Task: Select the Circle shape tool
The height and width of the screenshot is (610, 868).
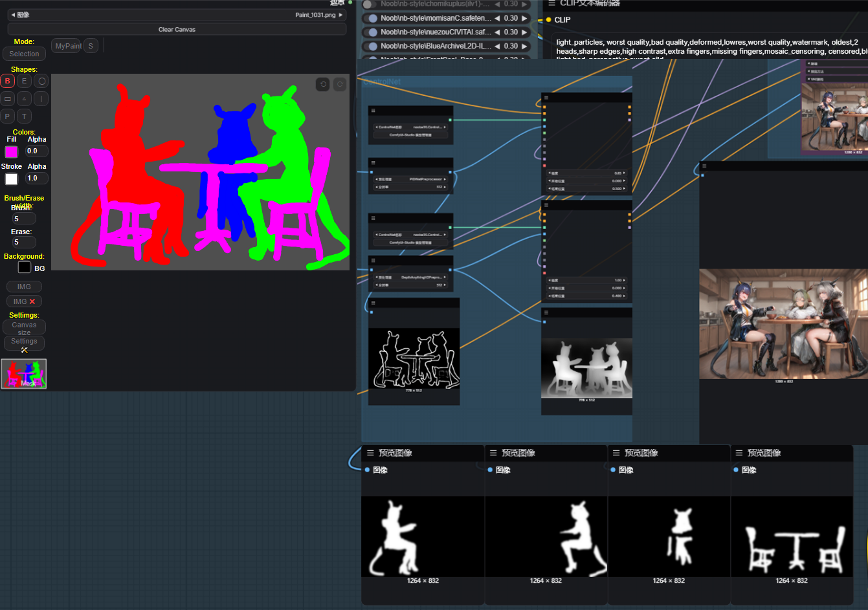Action: 41,81
